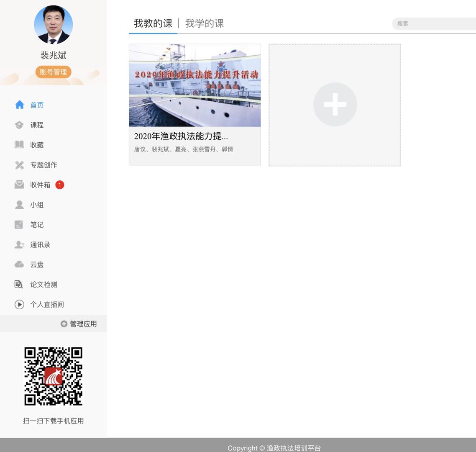Open 通讯录 contacts in sidebar
The image size is (476, 452).
[x=40, y=245]
